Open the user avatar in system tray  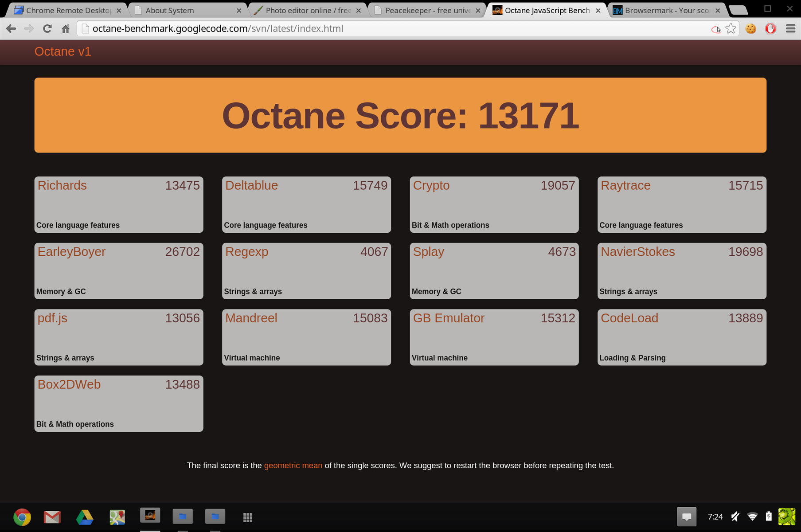click(787, 516)
